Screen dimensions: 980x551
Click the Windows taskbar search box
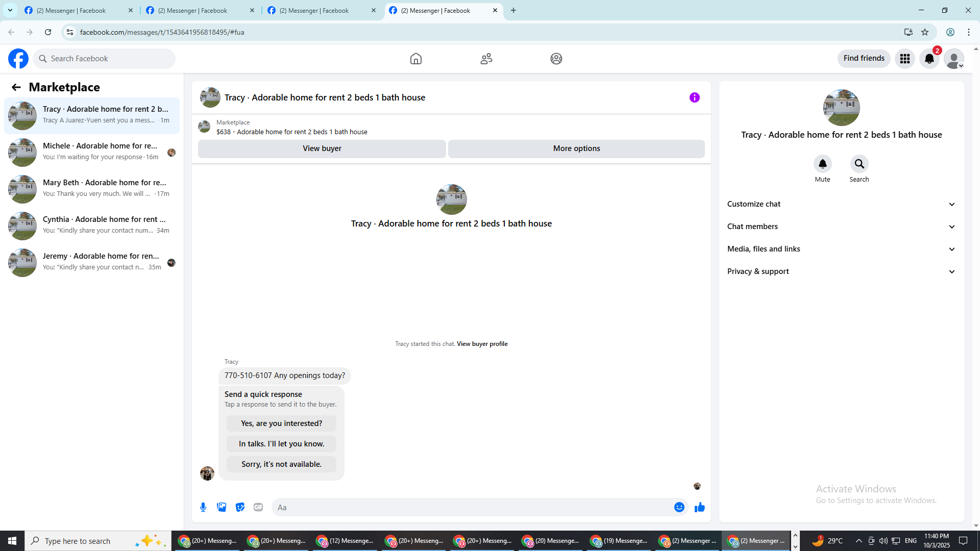(x=98, y=541)
